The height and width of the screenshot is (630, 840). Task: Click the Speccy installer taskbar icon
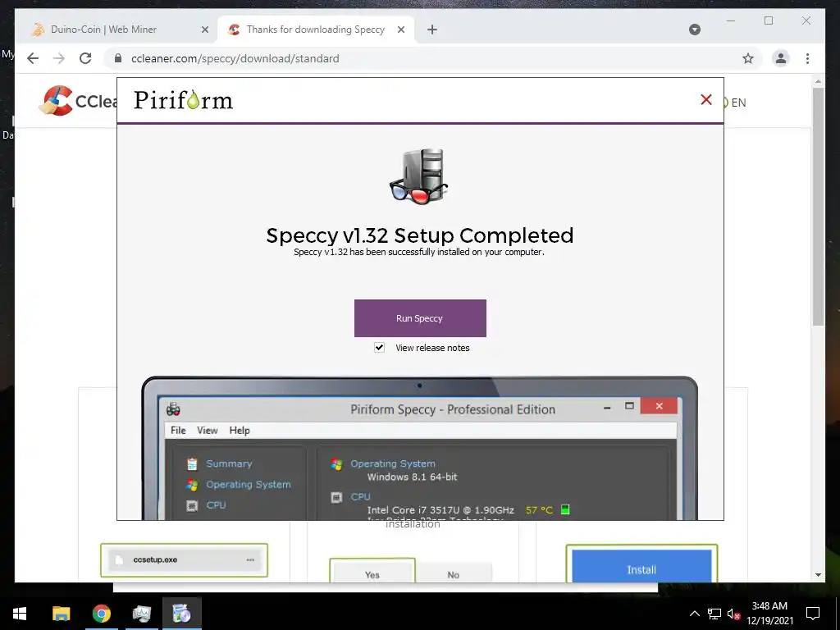[181, 614]
